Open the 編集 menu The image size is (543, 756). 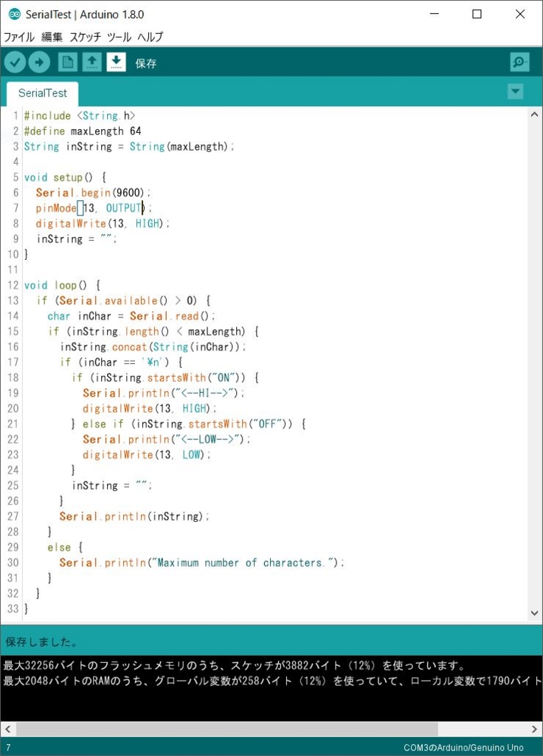[x=52, y=37]
